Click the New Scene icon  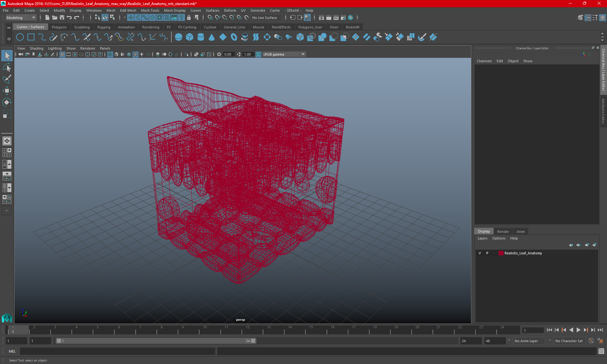click(x=47, y=18)
